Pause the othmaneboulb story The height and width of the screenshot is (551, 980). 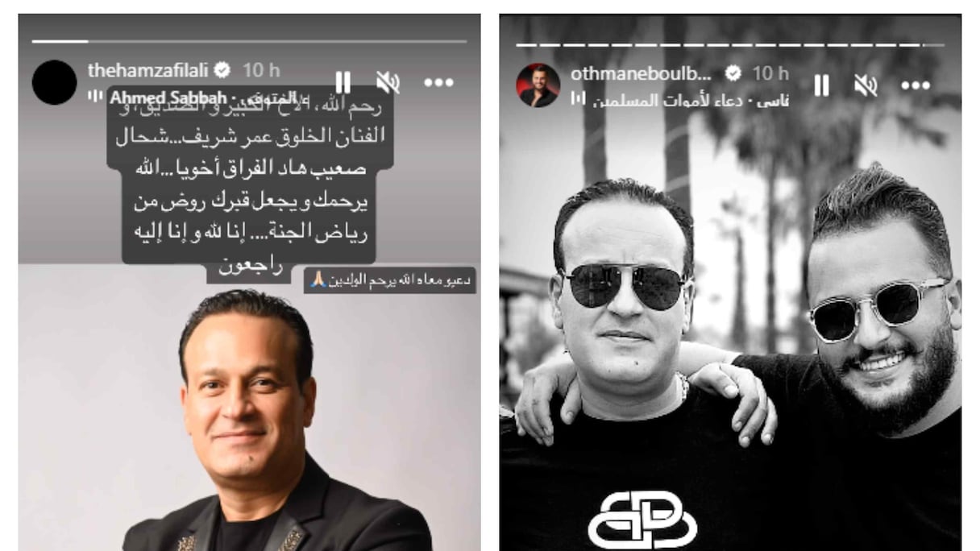[821, 85]
